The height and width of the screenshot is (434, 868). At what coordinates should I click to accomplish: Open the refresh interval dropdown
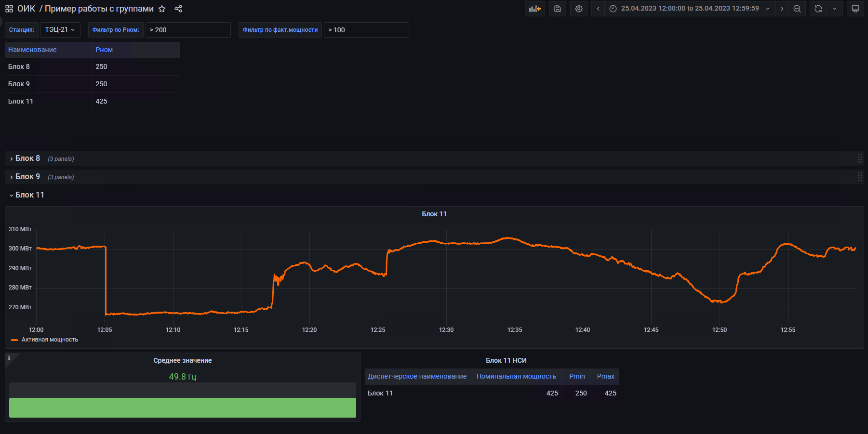click(x=835, y=9)
